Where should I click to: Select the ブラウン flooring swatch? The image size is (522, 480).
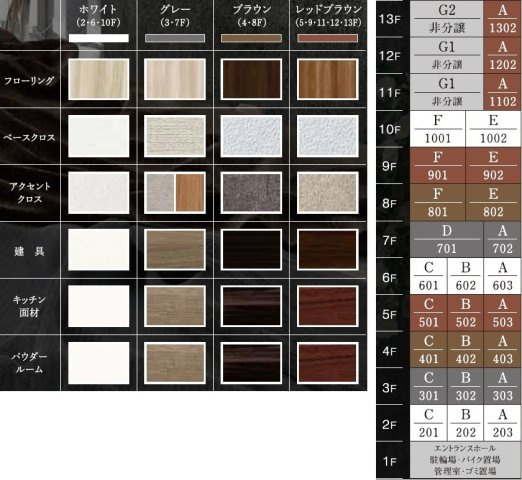coord(251,79)
